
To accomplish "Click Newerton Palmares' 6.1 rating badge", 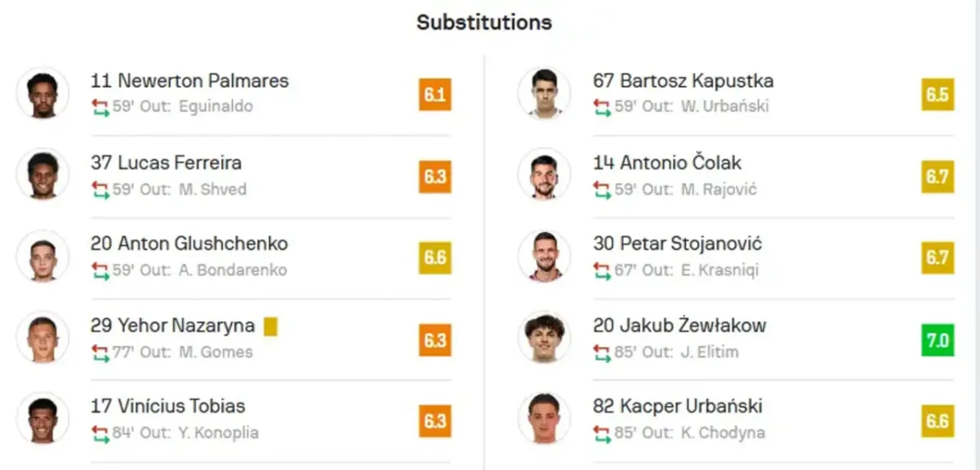I will (x=434, y=95).
